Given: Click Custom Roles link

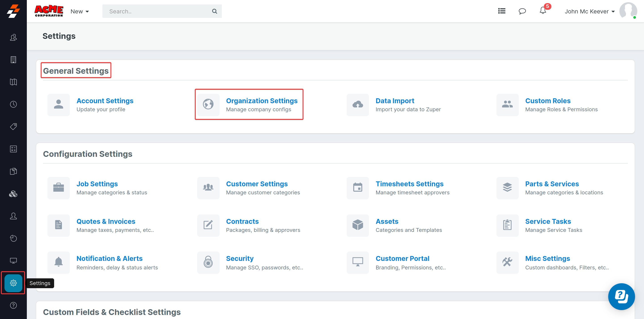Looking at the screenshot, I should point(547,101).
